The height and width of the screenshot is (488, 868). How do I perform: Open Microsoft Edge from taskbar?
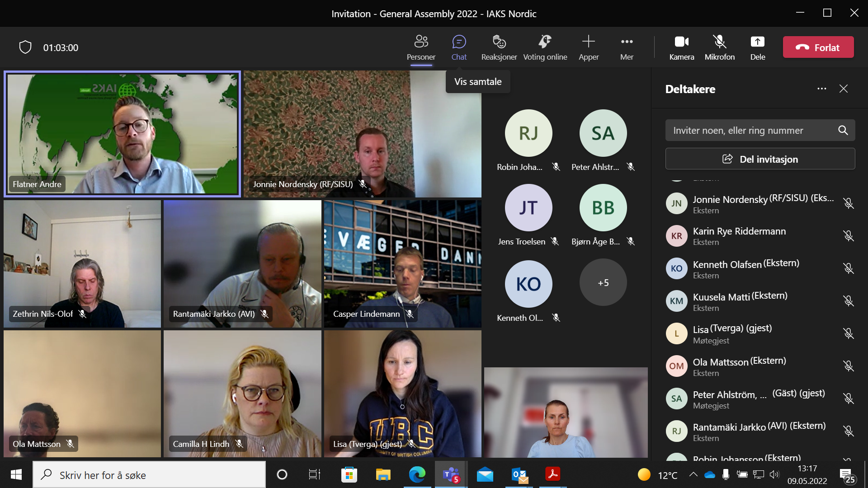(x=417, y=474)
